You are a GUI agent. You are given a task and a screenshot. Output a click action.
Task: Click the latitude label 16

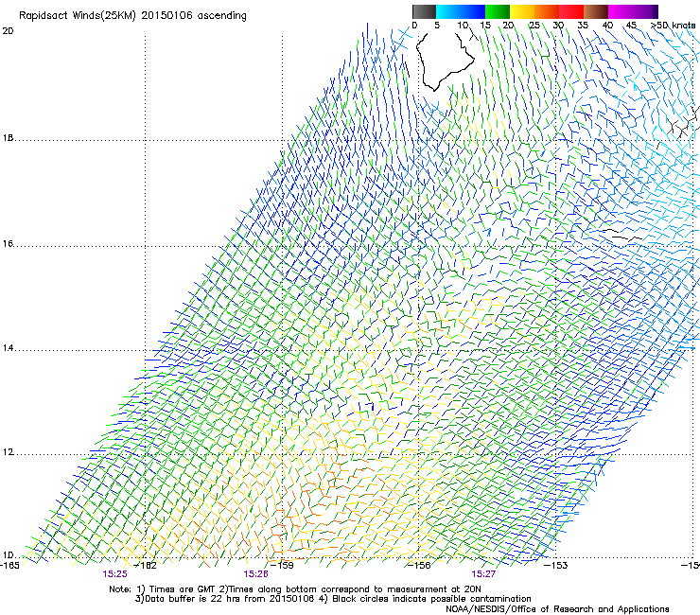[x=8, y=244]
